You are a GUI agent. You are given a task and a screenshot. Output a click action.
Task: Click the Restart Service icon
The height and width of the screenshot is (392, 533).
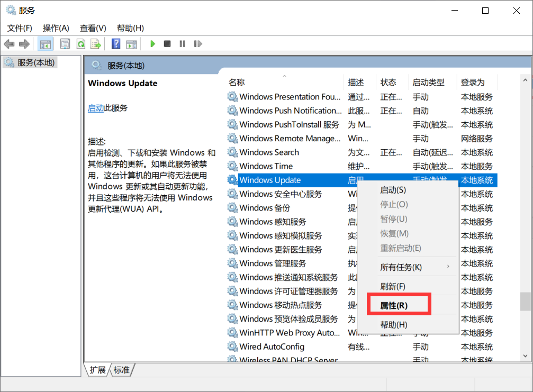tap(198, 44)
